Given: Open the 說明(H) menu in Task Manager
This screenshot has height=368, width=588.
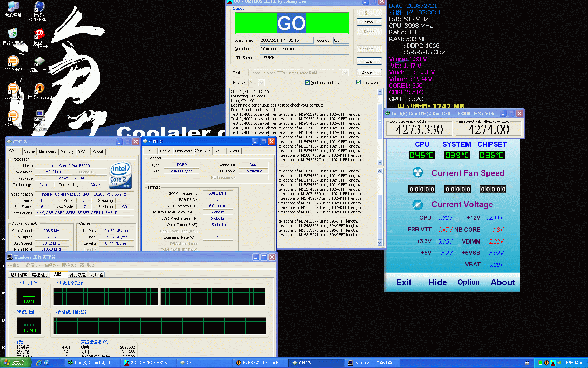Looking at the screenshot, I should coord(87,265).
